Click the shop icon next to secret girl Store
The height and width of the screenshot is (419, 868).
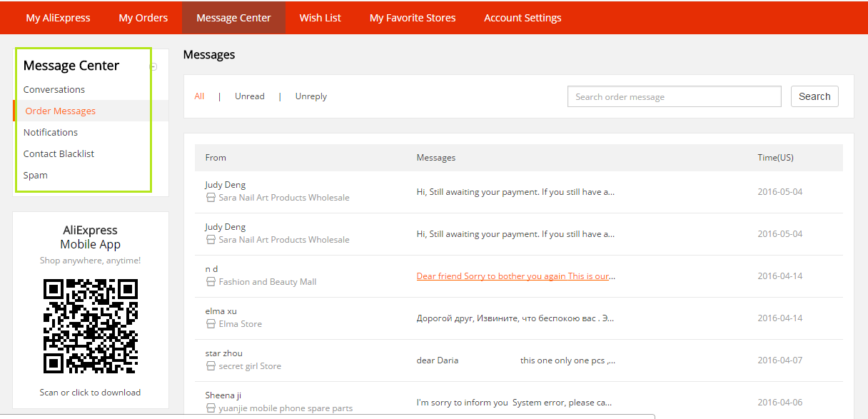click(211, 366)
